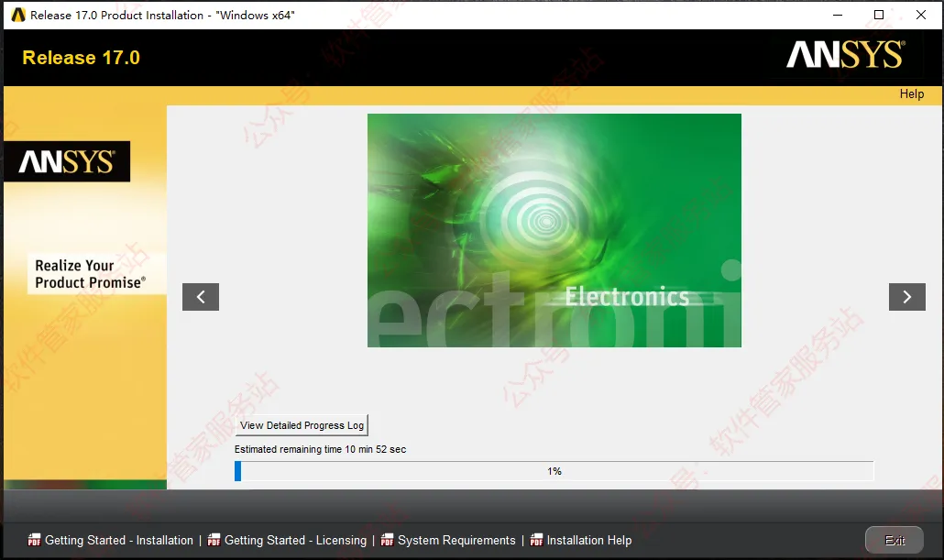Click the PDF icon beside Getting Started - Installation
This screenshot has width=944, height=560.
tap(34, 540)
